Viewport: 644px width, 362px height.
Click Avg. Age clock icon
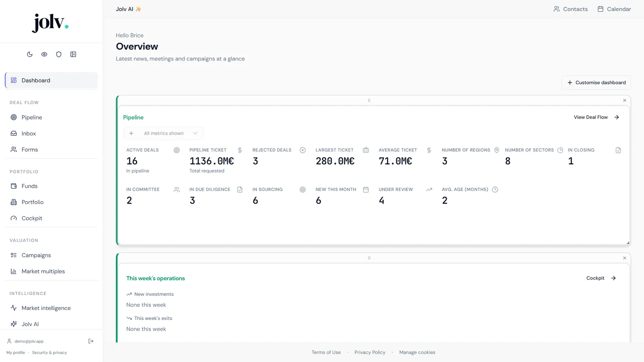[x=495, y=190]
